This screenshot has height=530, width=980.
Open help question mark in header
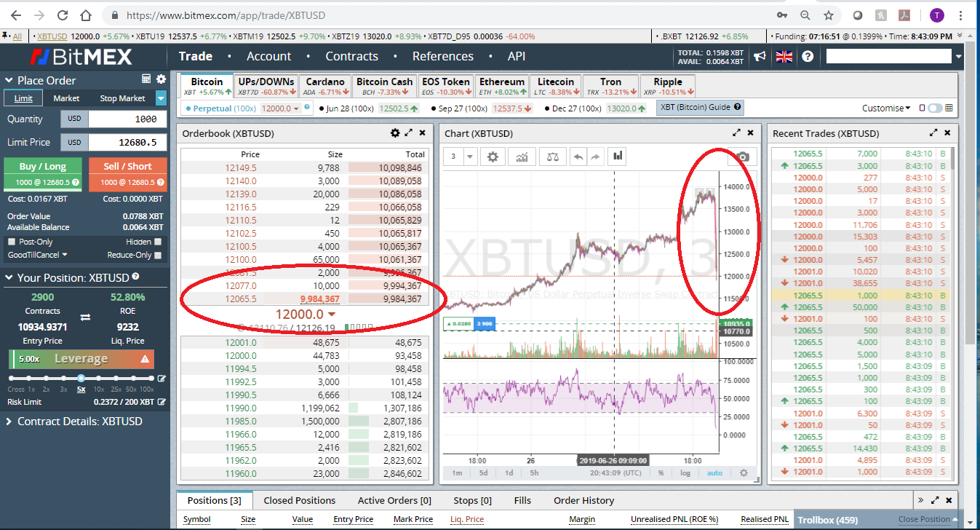(x=808, y=56)
